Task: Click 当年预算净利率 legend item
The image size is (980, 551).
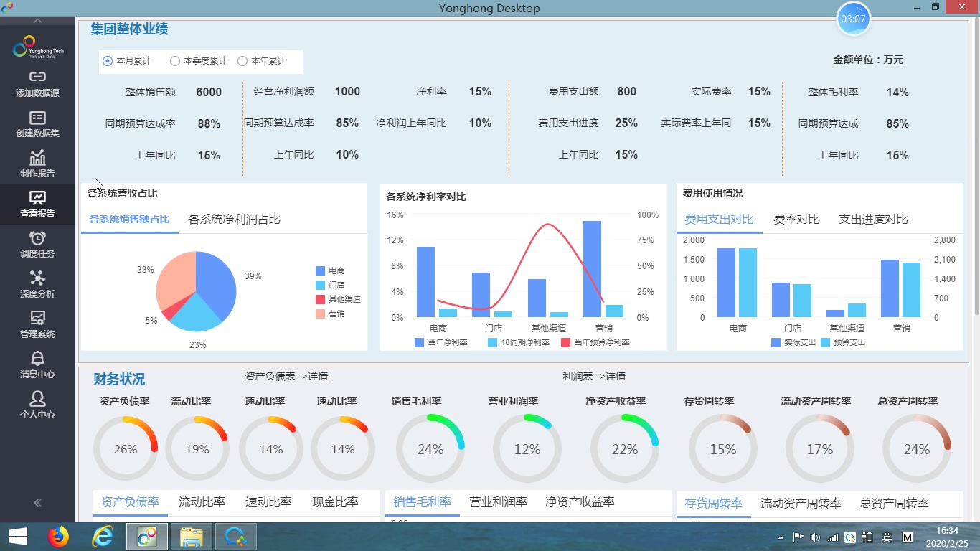Action: [595, 343]
